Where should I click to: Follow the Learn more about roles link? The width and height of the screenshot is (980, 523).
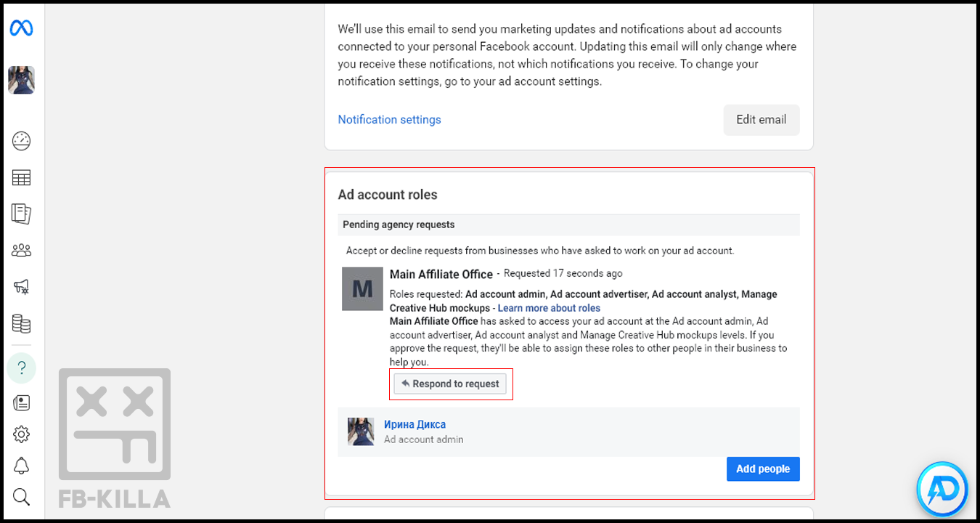(549, 308)
